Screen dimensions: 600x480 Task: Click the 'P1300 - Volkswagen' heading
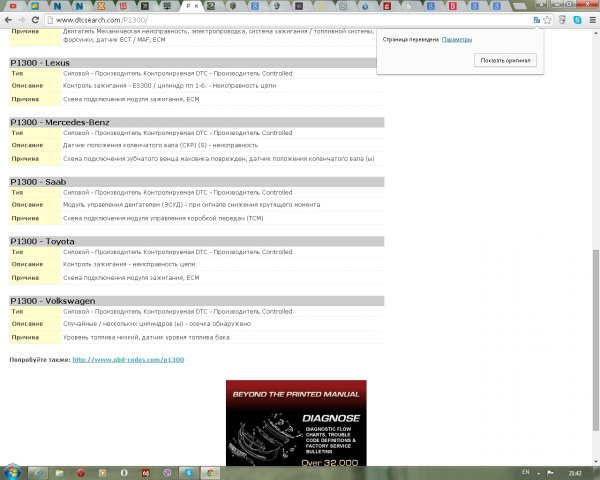(x=53, y=301)
